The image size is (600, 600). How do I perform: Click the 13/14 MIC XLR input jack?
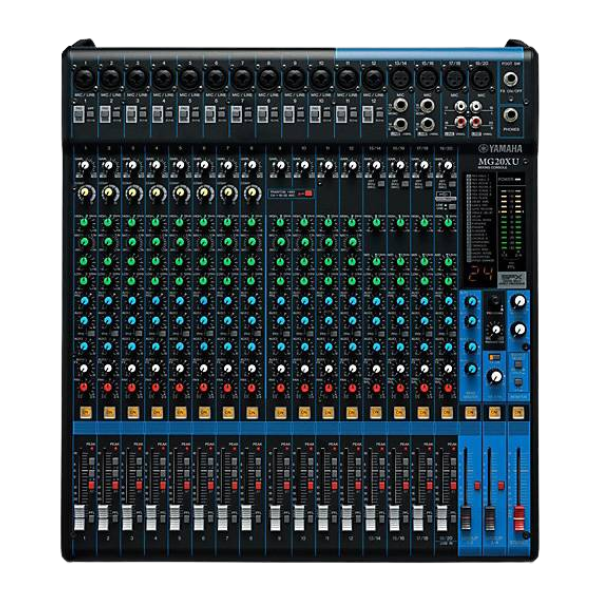point(400,78)
